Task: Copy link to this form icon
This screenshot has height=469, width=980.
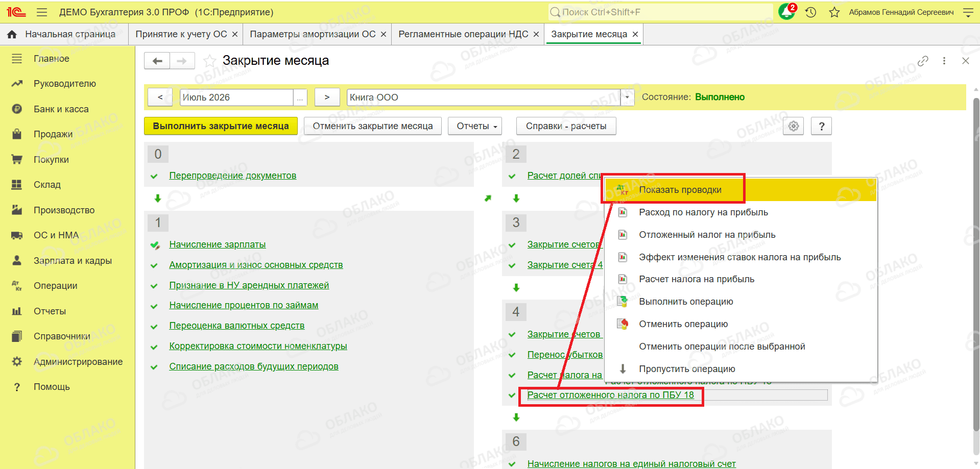Action: pyautogui.click(x=923, y=61)
